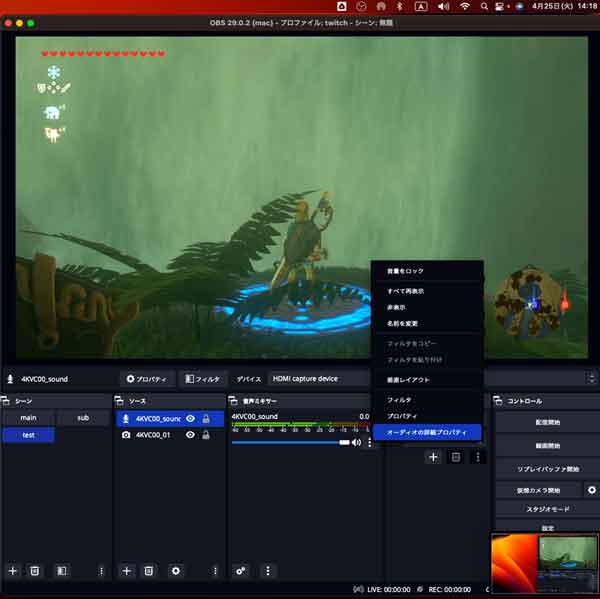This screenshot has width=600, height=599.
Task: Click macOS date and time in menu bar
Action: (x=564, y=6)
